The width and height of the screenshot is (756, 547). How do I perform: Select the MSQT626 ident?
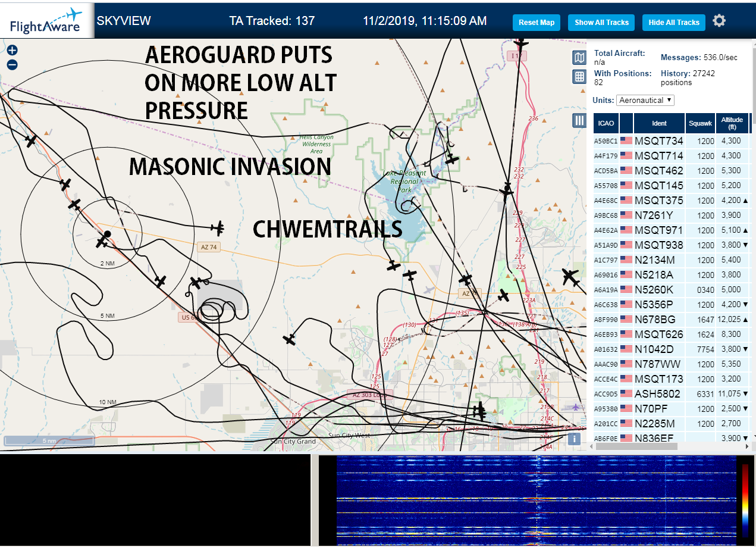click(659, 335)
